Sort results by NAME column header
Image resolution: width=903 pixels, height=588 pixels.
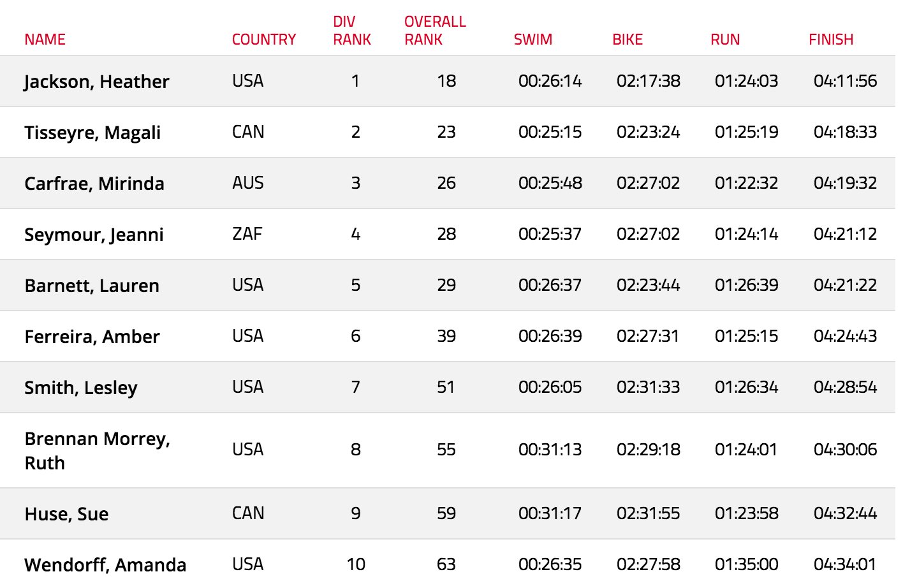pos(45,40)
